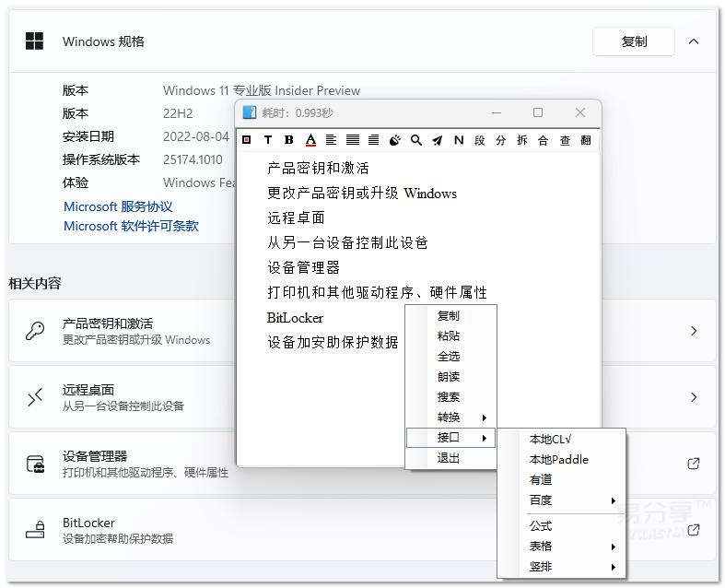
Task: Toggle bold with the B icon
Action: coord(289,140)
